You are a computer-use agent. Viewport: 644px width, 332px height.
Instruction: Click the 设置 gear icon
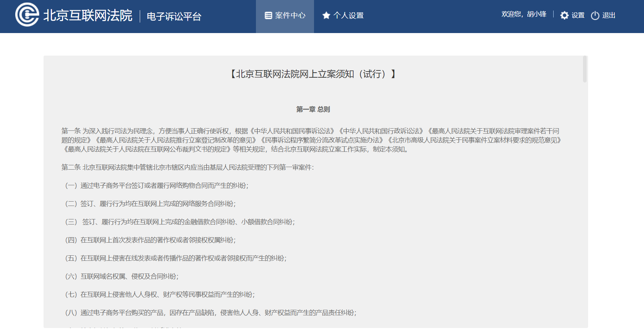click(564, 15)
